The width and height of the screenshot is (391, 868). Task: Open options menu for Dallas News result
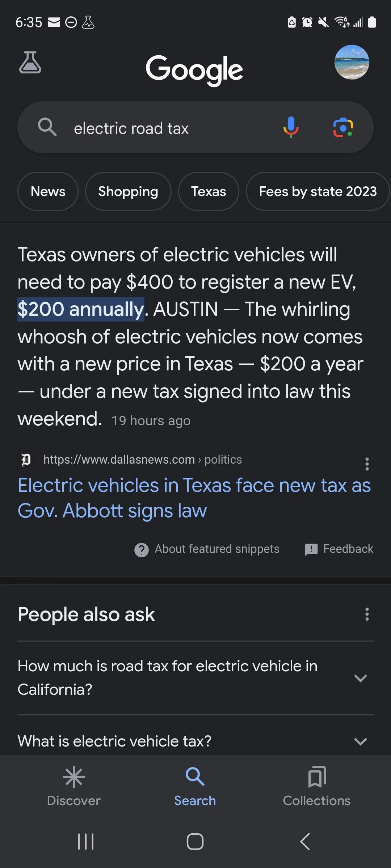[367, 464]
